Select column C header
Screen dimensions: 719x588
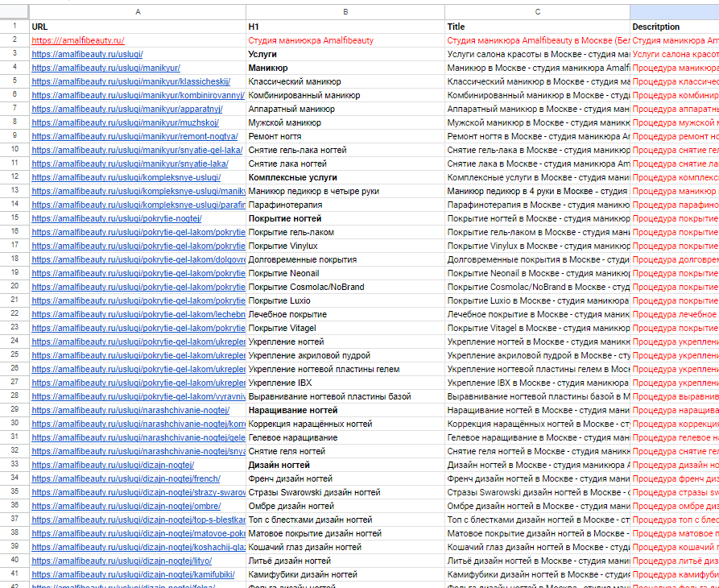[537, 12]
